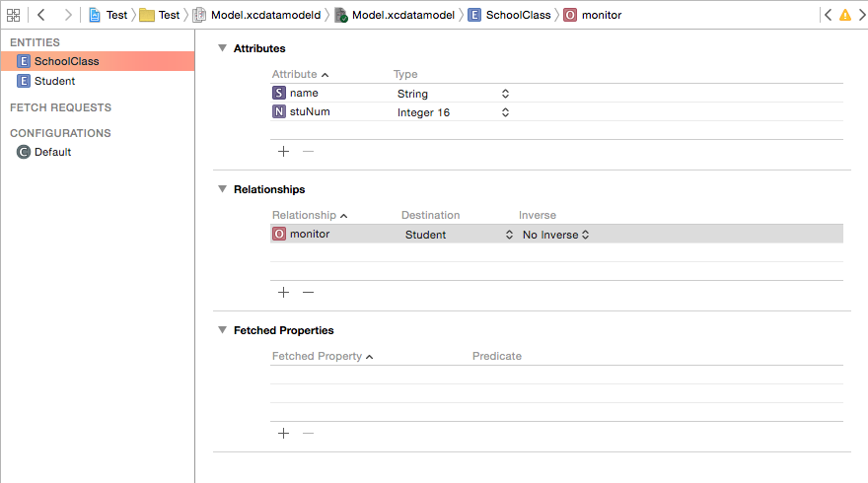Image resolution: width=868 pixels, height=483 pixels.
Task: Select the Default configuration
Action: pos(51,152)
